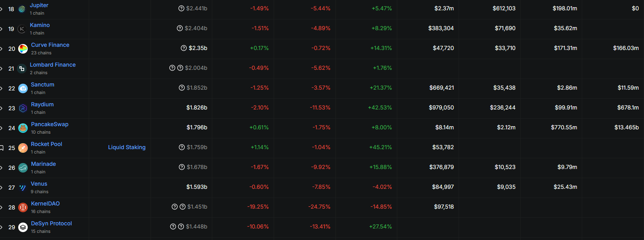Click question mark next to Sanctum's $1.852b
Screen dimensions: 644x240
(x=182, y=88)
